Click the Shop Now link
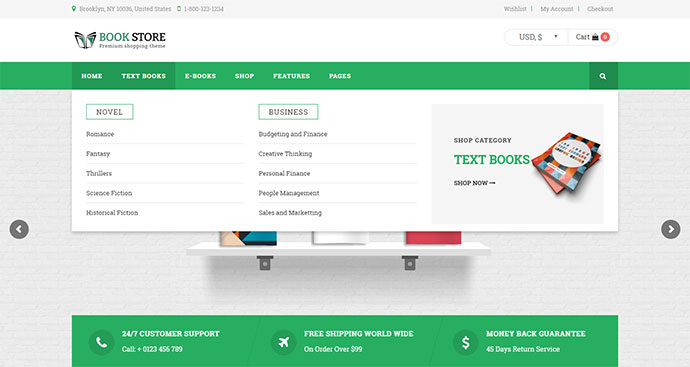690x367 pixels. coord(474,183)
